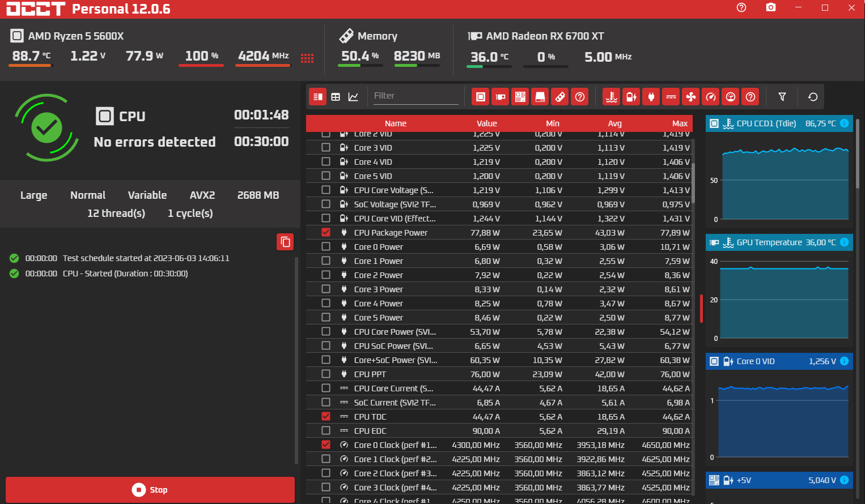Screen dimensions: 865x504
Task: Click the 'CPU - Started' log entry
Action: (x=125, y=274)
